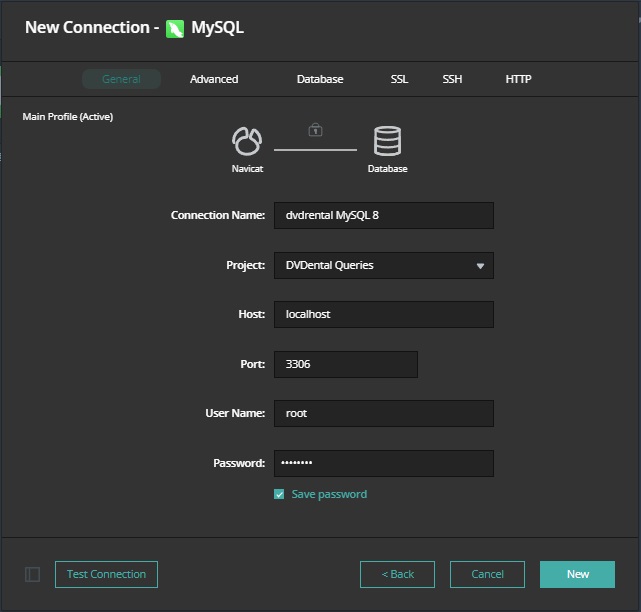Click the Navicat label under the logo
Screen dimensions: 641x612
[247, 168]
